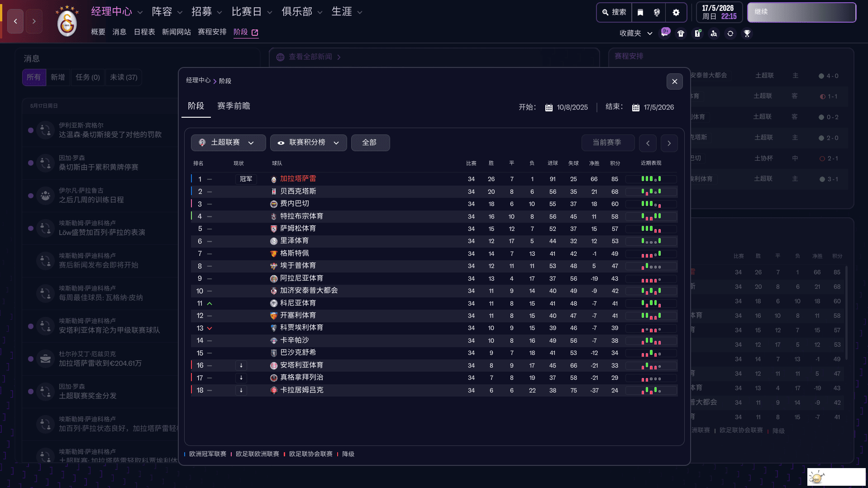Image resolution: width=868 pixels, height=488 pixels.
Task: Open the 联赛积分榜 view dropdown
Action: [308, 143]
